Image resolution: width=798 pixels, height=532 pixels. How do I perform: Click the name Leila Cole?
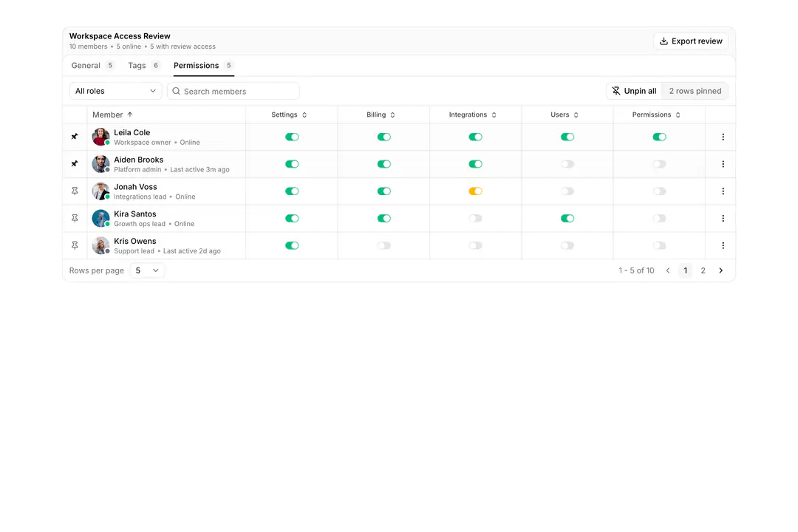[x=132, y=132]
